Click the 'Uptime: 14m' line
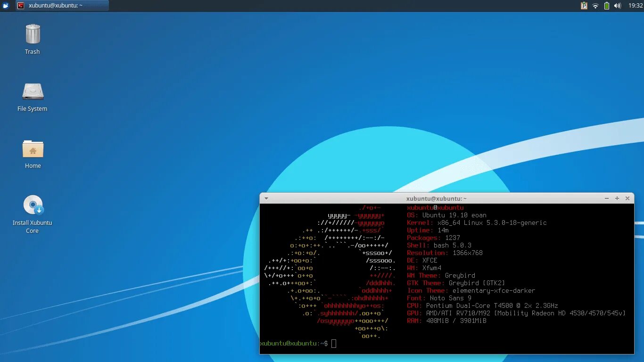Screen dimensions: 644x362 click(x=428, y=230)
